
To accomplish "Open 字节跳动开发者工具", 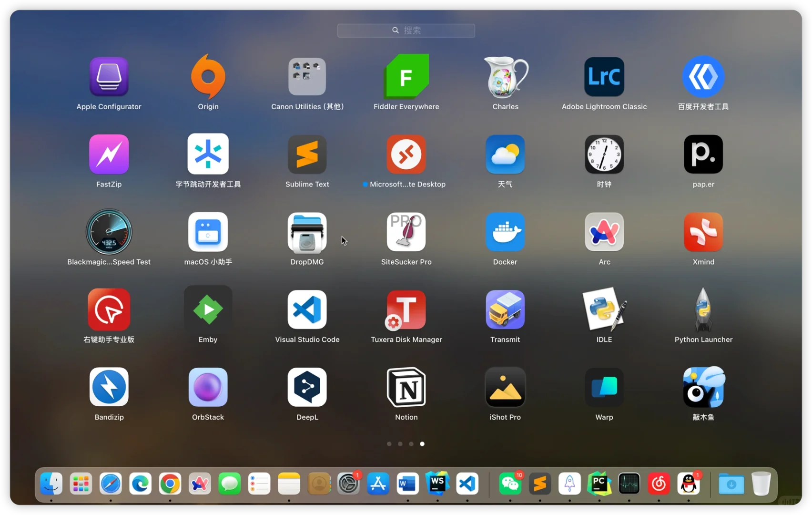I will pos(208,154).
